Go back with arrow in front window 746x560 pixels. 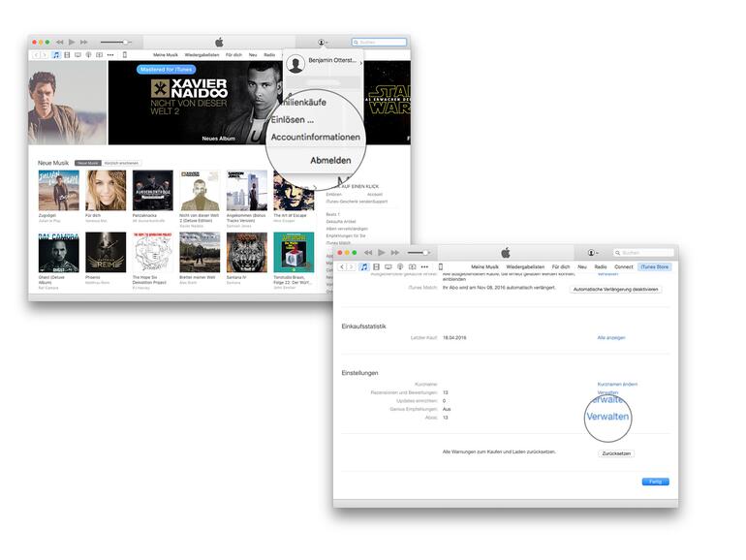pyautogui.click(x=342, y=266)
